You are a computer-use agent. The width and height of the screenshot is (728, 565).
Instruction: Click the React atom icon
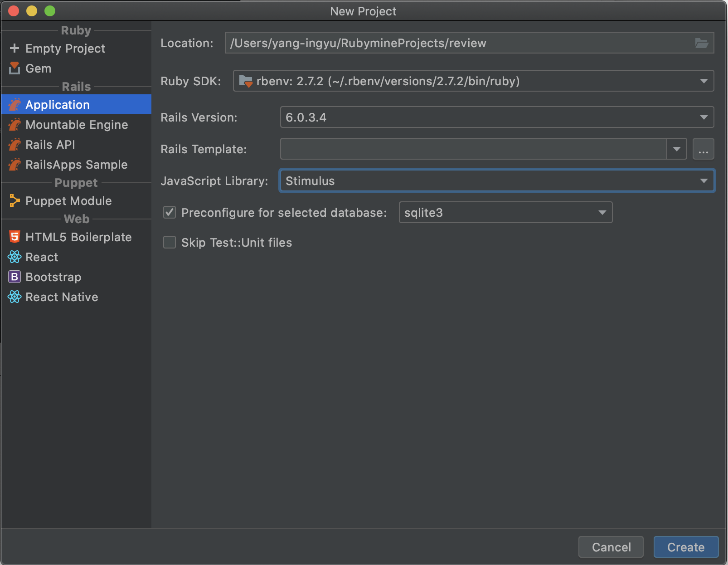[15, 257]
